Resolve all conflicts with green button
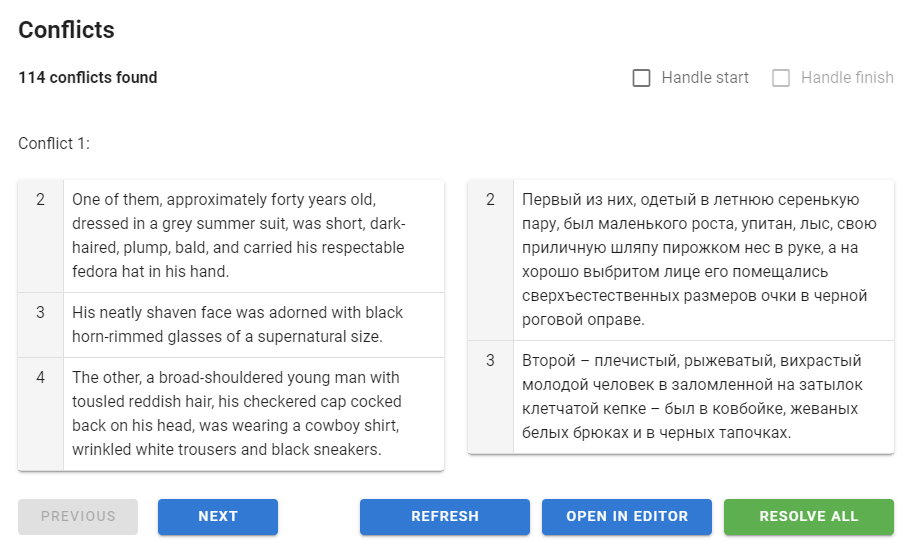 point(808,517)
